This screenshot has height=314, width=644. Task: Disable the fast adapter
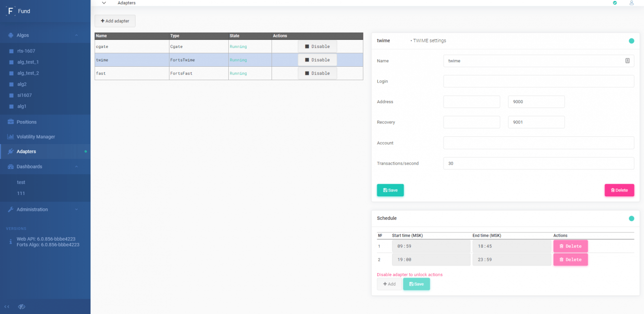pos(317,73)
